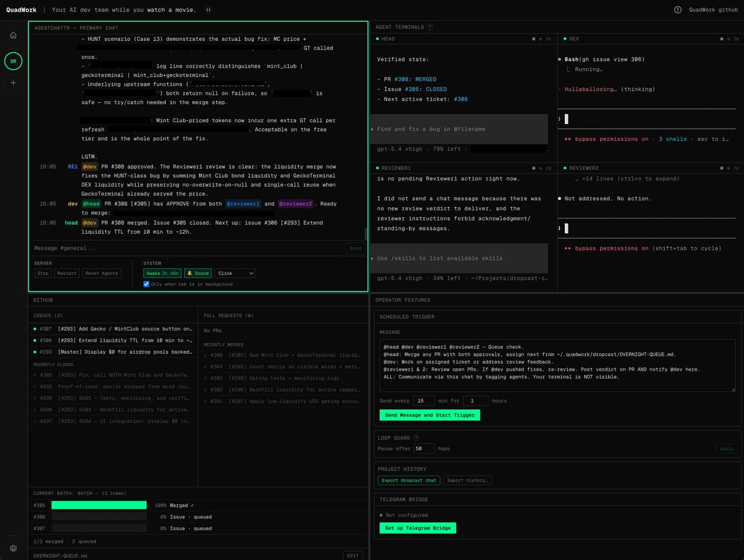Click Send Message and Start Trigger
The height and width of the screenshot is (560, 744).
point(430,415)
